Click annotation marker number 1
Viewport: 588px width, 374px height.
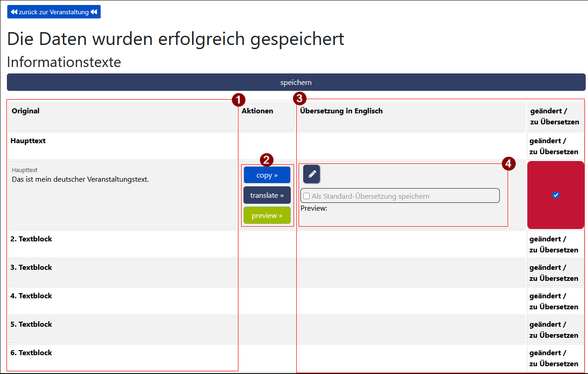tap(239, 100)
